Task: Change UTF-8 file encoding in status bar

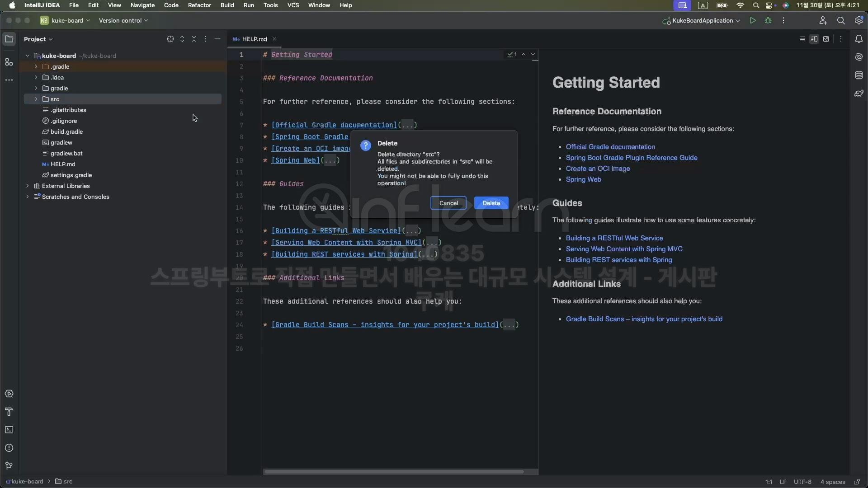Action: 802,482
